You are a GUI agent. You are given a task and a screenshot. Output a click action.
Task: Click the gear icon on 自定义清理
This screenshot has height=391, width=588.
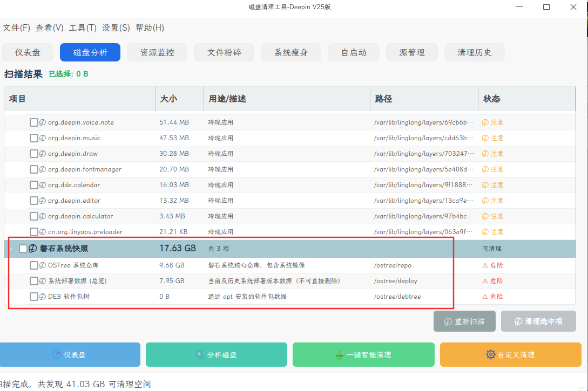click(x=490, y=354)
